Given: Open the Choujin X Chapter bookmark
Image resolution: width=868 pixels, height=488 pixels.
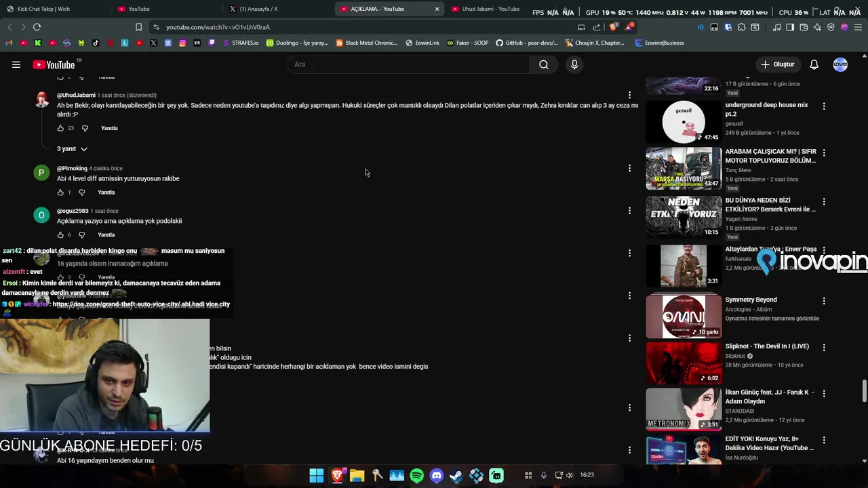Looking at the screenshot, I should pyautogui.click(x=595, y=43).
